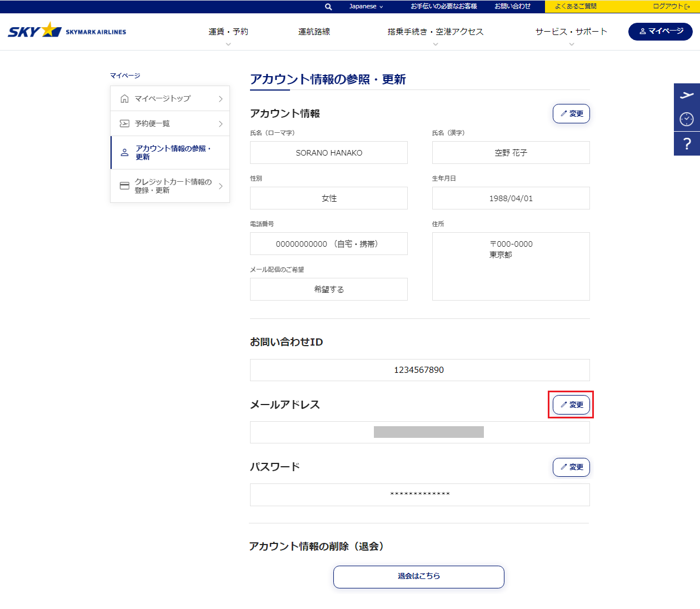This screenshot has width=700, height=609.
Task: Click the ログアウト link
Action: 671,7
